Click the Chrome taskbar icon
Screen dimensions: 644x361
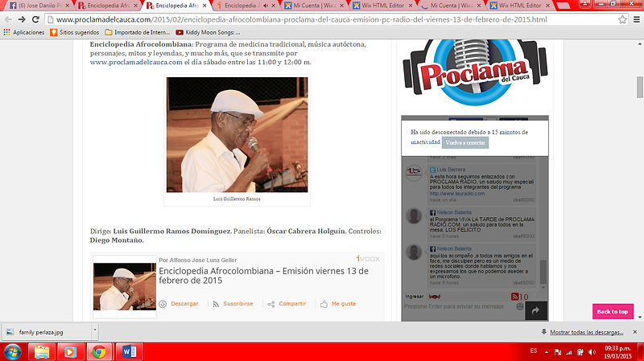tap(99, 352)
